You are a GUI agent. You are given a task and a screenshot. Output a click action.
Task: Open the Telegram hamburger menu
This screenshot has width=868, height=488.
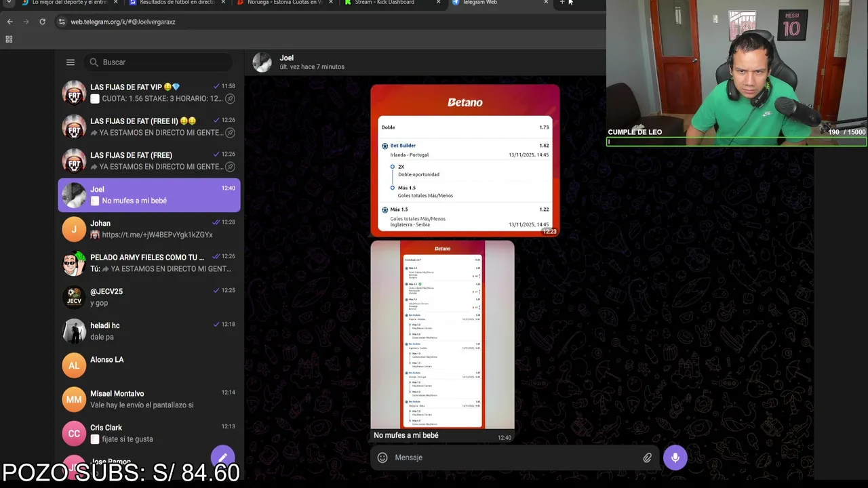click(71, 62)
